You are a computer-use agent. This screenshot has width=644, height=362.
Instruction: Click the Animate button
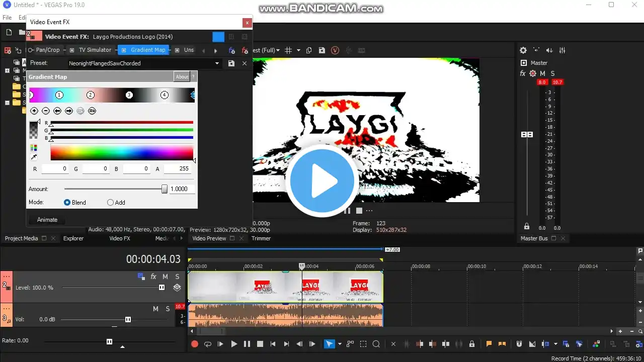pos(47,220)
